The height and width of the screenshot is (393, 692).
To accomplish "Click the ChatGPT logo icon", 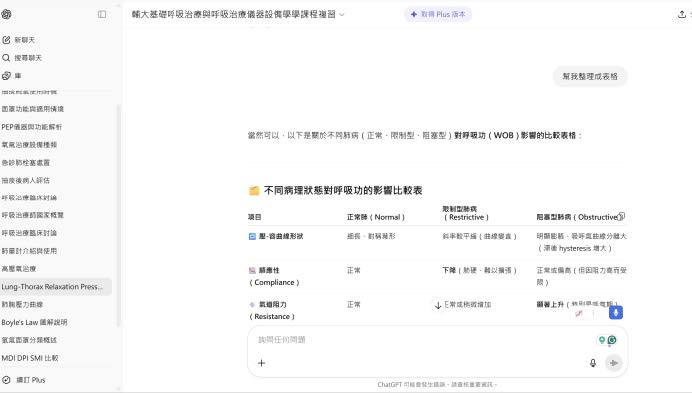I will (x=6, y=14).
